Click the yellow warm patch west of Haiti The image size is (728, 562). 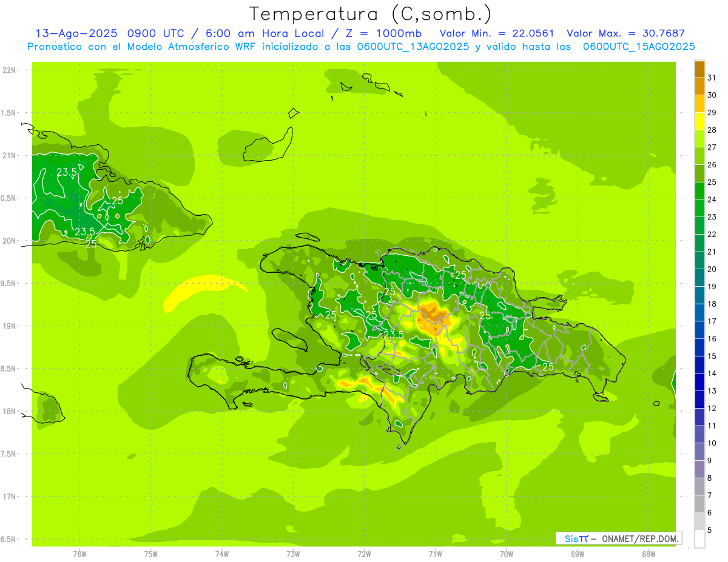click(x=201, y=291)
